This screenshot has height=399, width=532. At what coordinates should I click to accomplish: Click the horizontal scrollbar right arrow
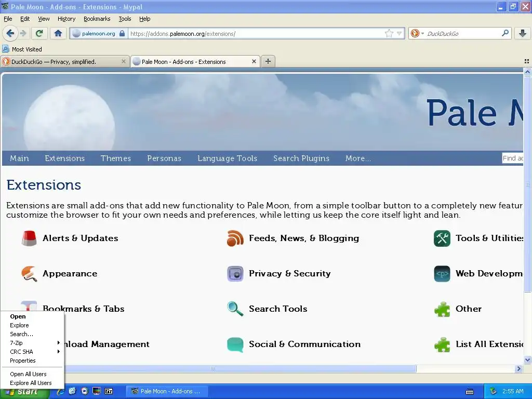coord(518,368)
